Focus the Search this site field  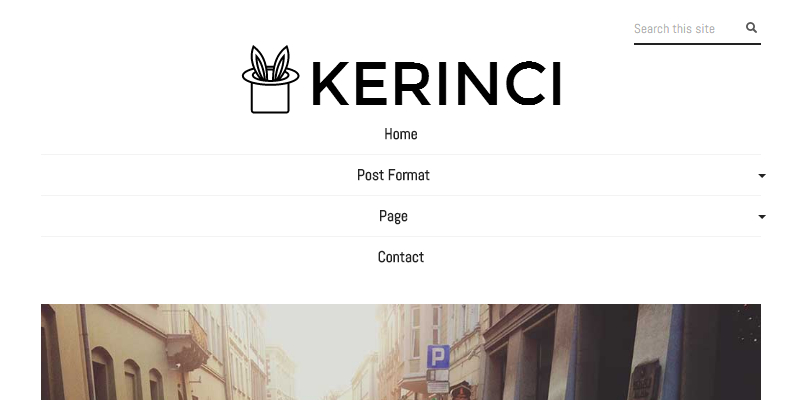(687, 29)
